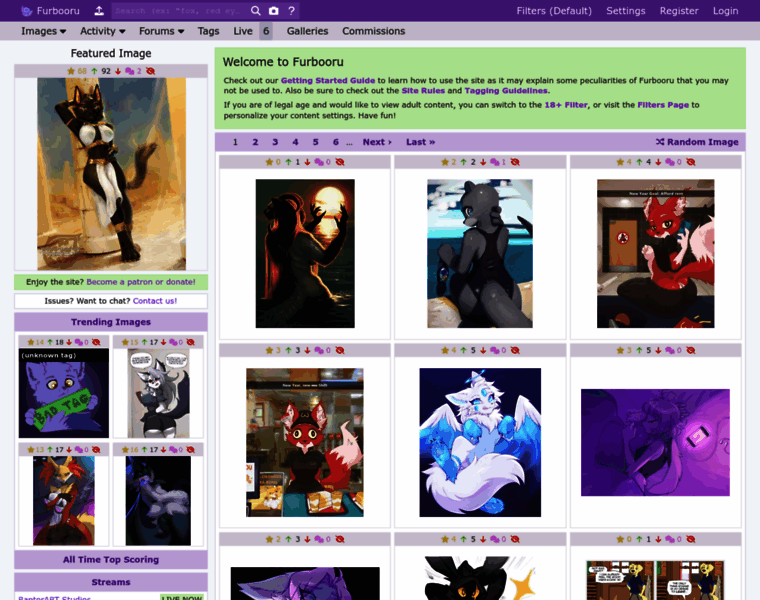
Task: Switch to the 18+ Filter
Action: [x=566, y=105]
